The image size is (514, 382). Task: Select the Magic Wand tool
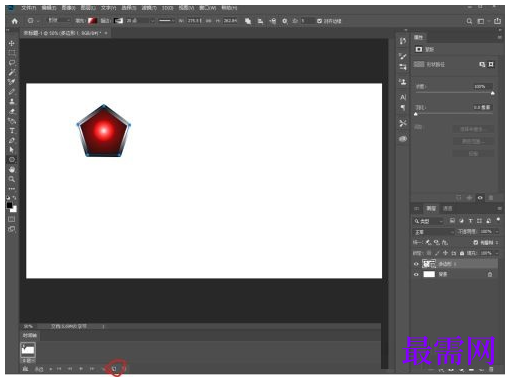coord(12,72)
